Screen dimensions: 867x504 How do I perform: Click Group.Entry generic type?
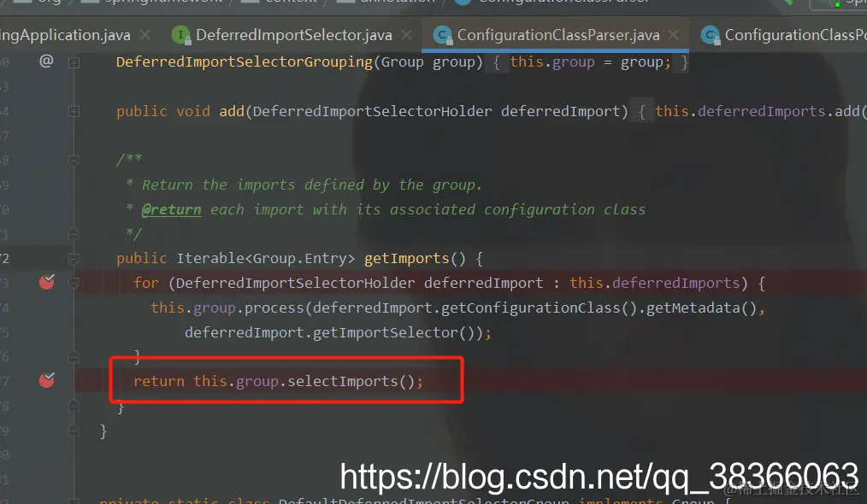point(300,259)
